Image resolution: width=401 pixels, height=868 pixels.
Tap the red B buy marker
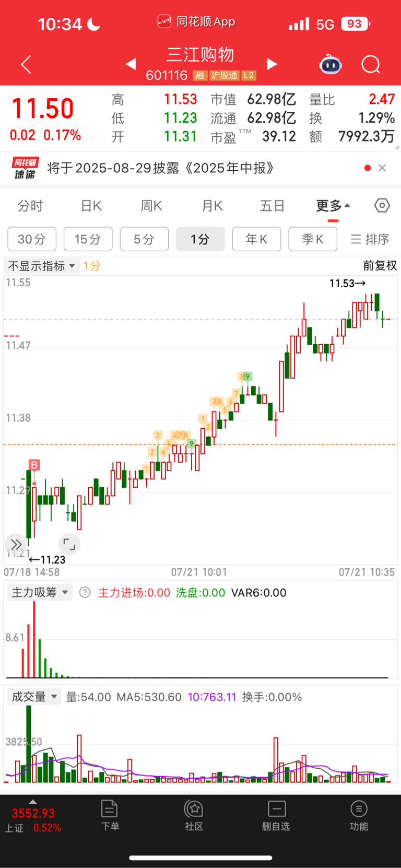34,465
